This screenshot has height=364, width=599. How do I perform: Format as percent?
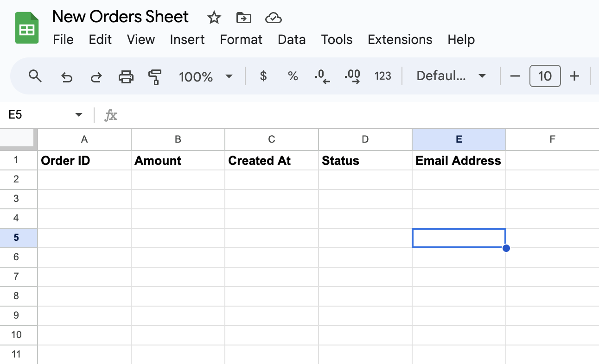click(x=293, y=76)
